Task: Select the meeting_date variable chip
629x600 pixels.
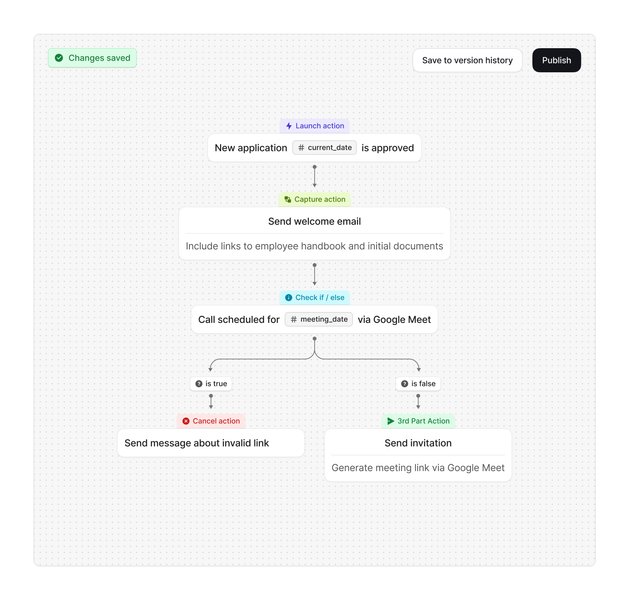Action: click(319, 320)
